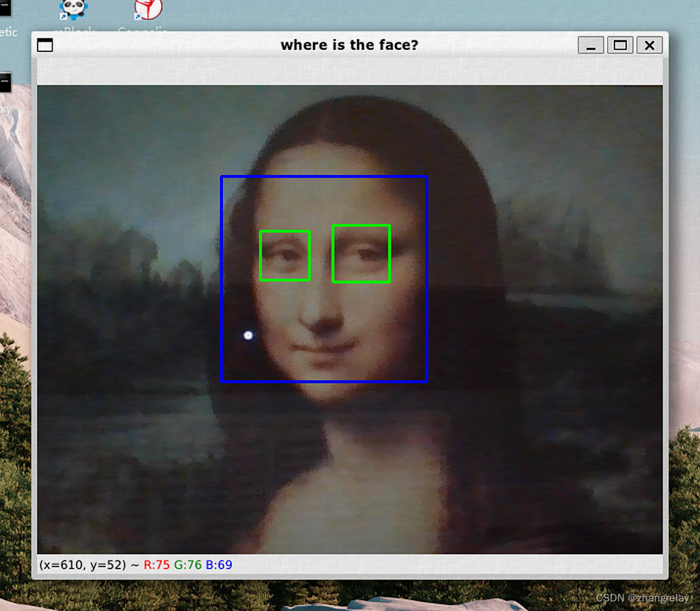This screenshot has height=611, width=700.
Task: Click the blue B:69 value in status bar
Action: coord(219,565)
